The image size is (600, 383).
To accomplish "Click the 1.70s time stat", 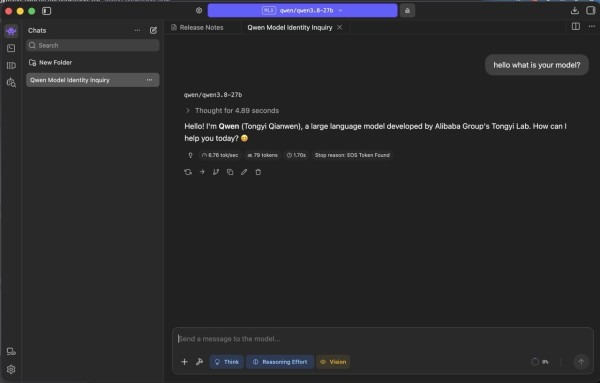I will (296, 155).
